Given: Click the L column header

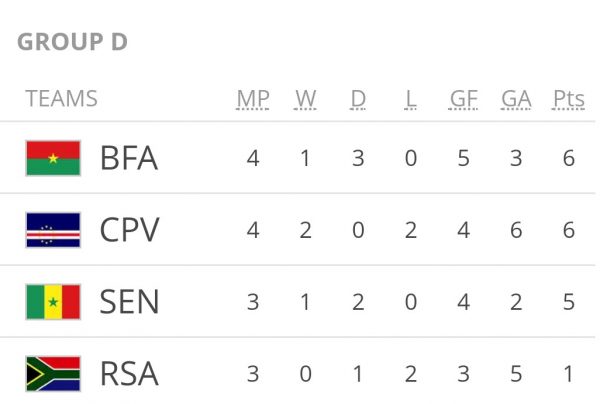Looking at the screenshot, I should [411, 99].
